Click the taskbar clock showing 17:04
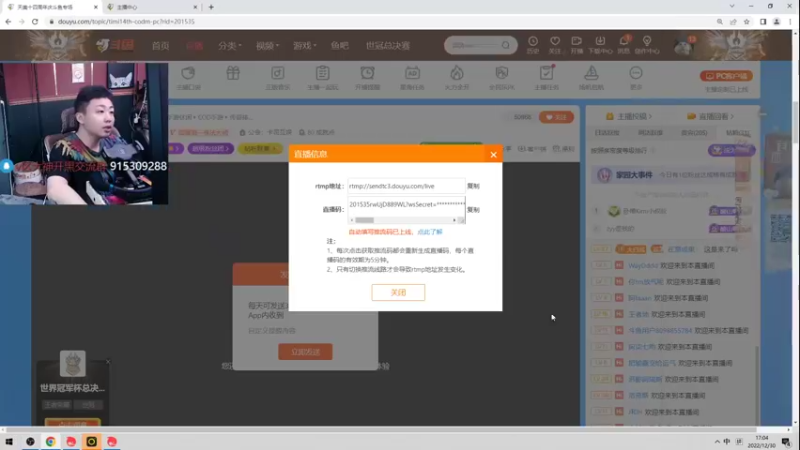 point(761,441)
